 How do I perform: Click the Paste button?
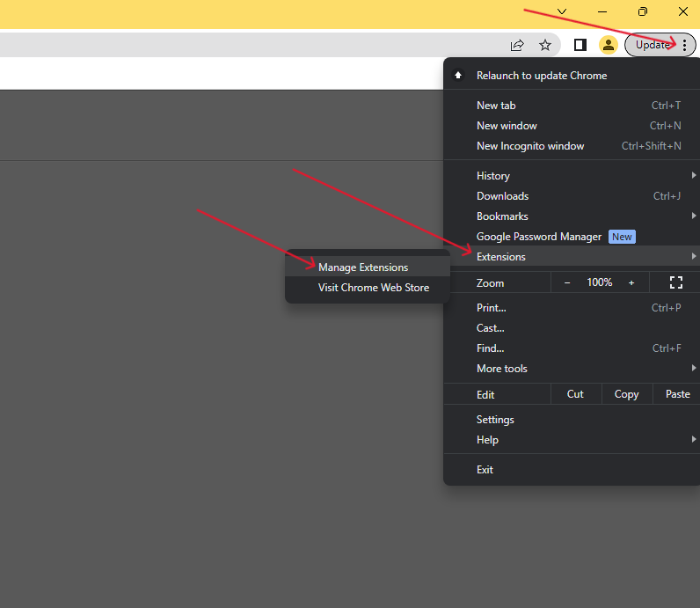(x=677, y=394)
